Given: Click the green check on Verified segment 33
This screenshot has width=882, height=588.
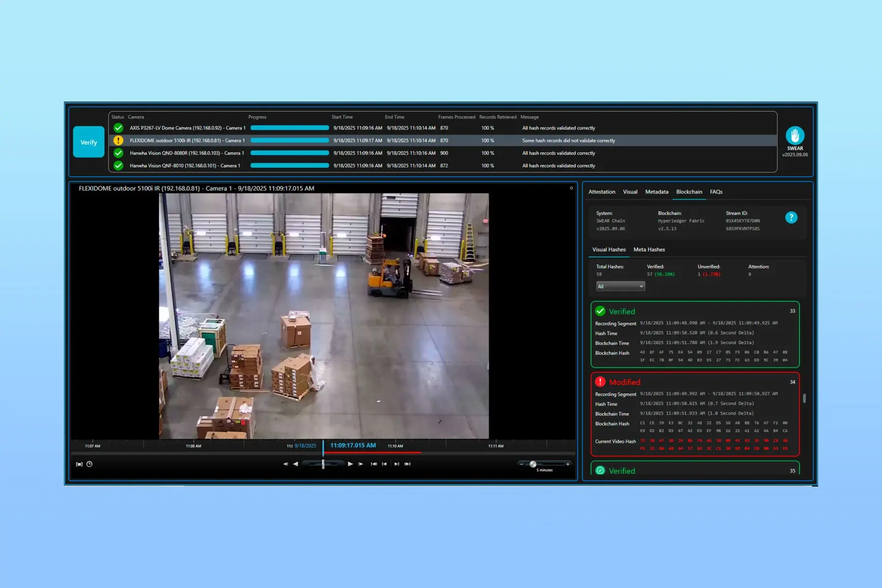Looking at the screenshot, I should point(600,311).
